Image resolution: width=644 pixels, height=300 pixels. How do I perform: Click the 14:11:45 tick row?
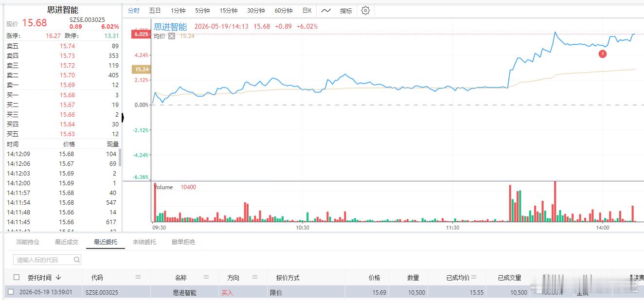point(61,222)
